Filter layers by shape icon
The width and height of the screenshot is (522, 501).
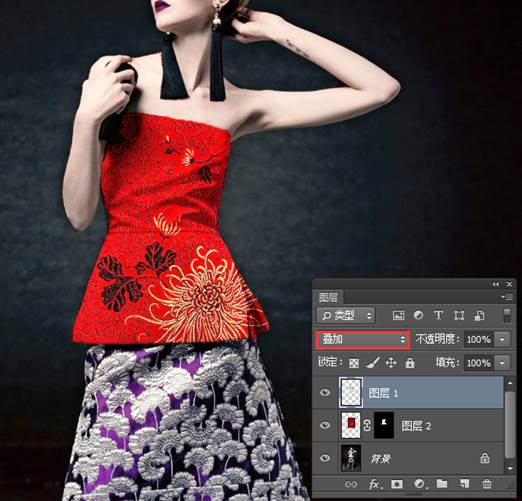pyautogui.click(x=459, y=315)
